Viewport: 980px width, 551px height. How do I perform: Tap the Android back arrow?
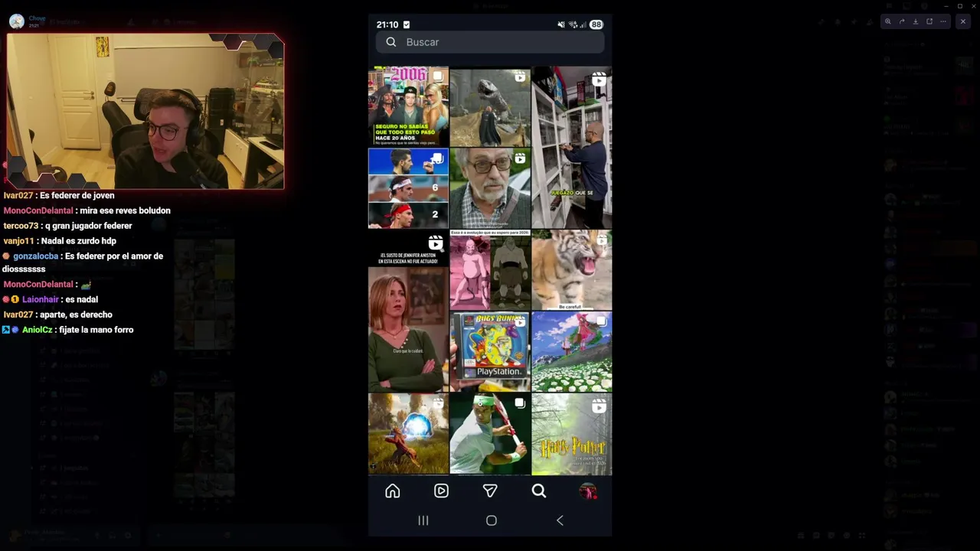point(560,520)
